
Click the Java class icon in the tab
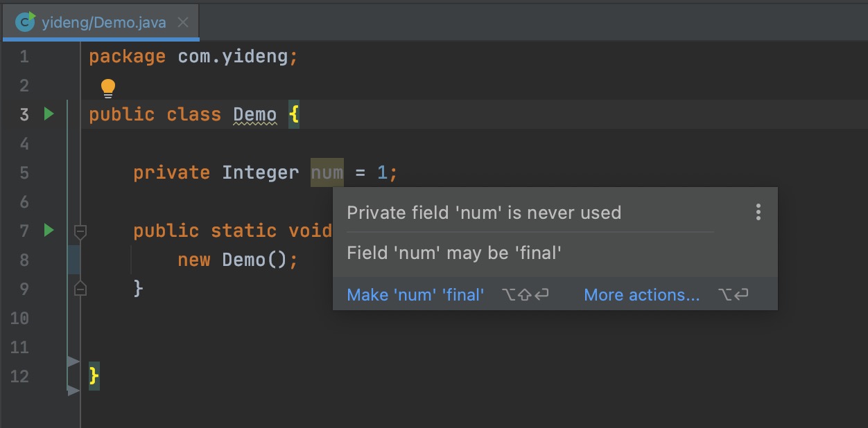tap(25, 21)
